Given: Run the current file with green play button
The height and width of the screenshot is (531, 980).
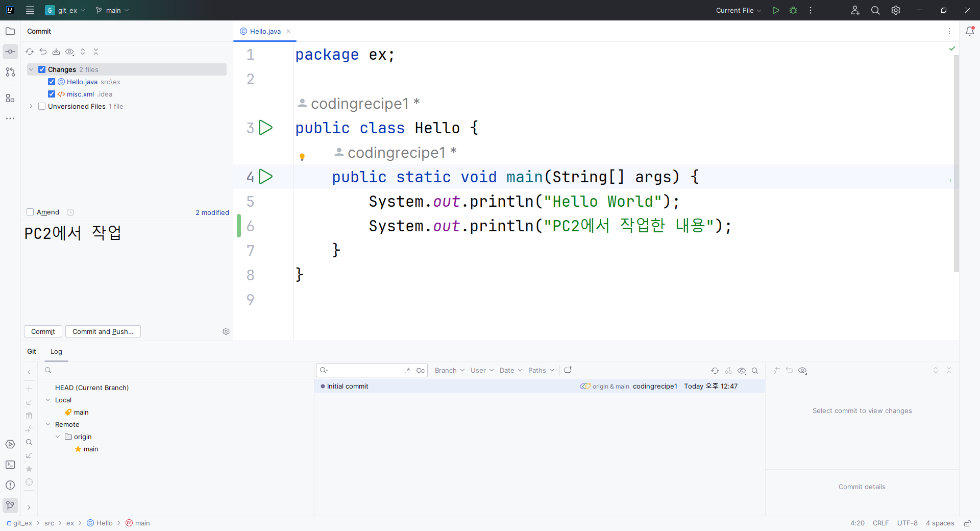Looking at the screenshot, I should tap(776, 10).
